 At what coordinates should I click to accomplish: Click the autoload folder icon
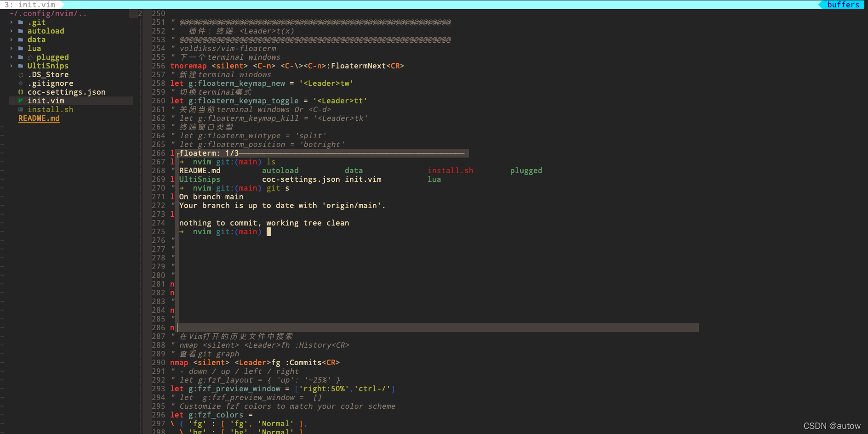click(21, 31)
